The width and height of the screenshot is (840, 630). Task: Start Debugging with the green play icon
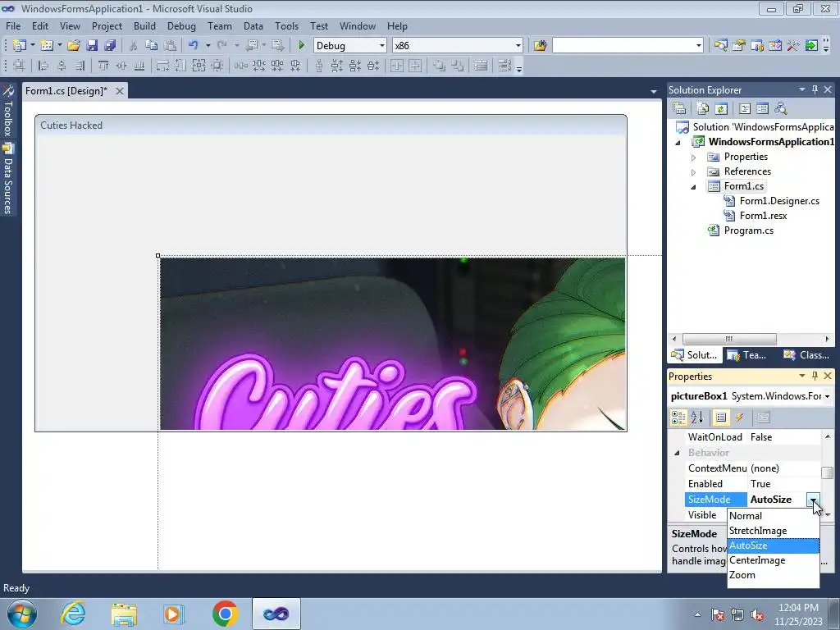[x=301, y=46]
